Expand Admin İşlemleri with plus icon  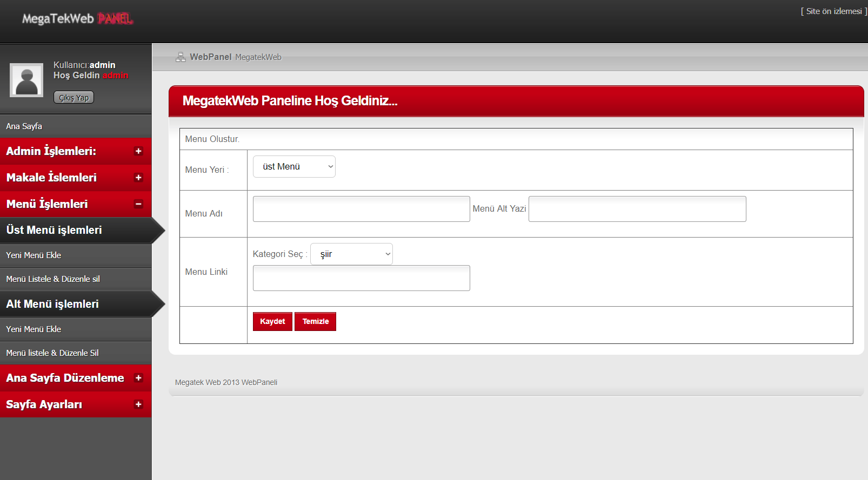138,151
